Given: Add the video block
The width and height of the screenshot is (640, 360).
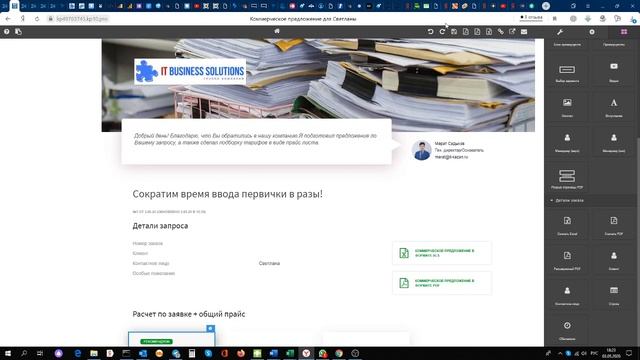Looking at the screenshot, I should tap(614, 73).
